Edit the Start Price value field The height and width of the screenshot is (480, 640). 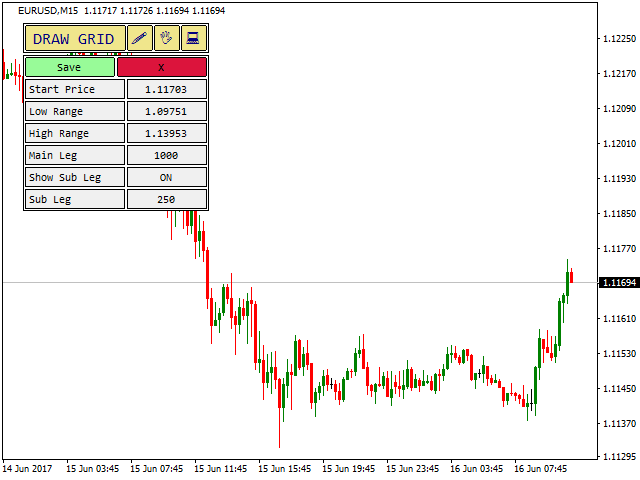coord(166,89)
